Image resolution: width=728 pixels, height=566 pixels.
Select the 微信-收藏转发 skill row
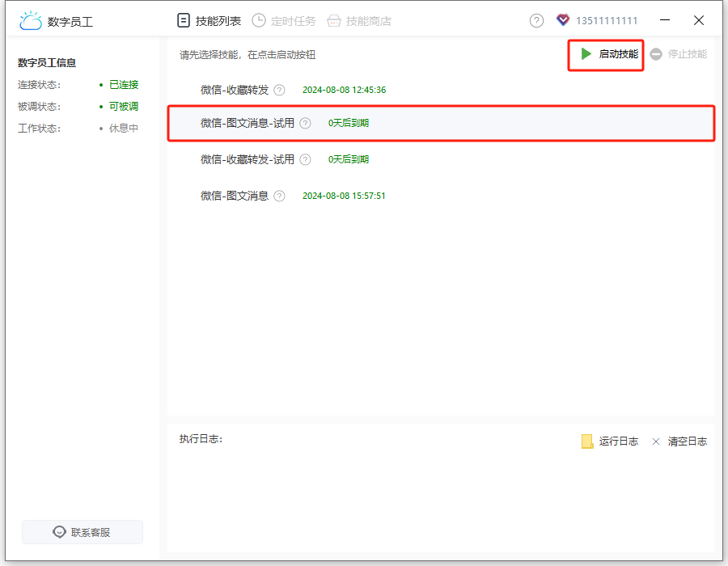point(441,90)
